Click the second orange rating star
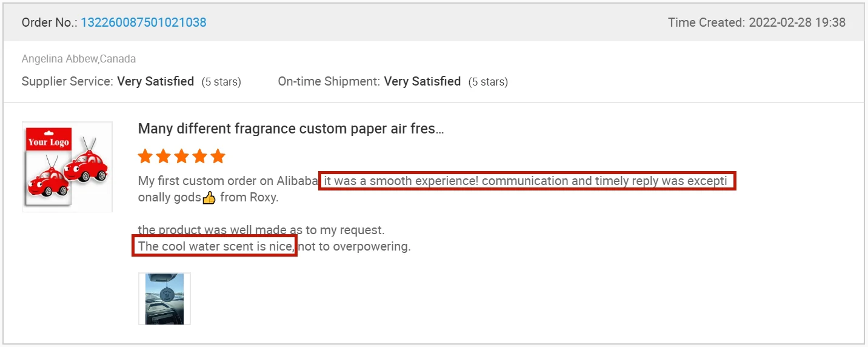 pos(163,157)
